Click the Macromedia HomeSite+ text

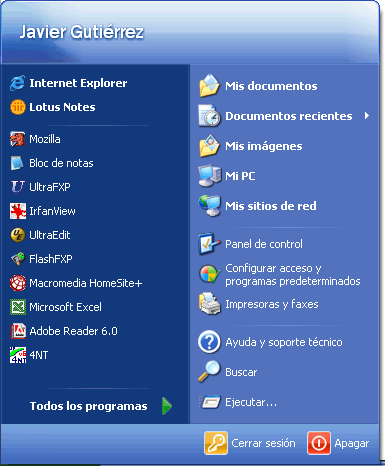click(x=86, y=283)
